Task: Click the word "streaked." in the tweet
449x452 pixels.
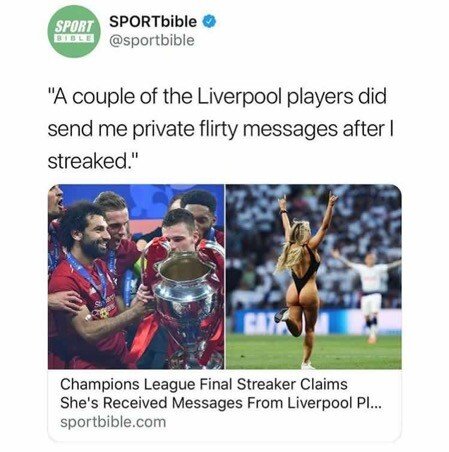Action: (89, 161)
